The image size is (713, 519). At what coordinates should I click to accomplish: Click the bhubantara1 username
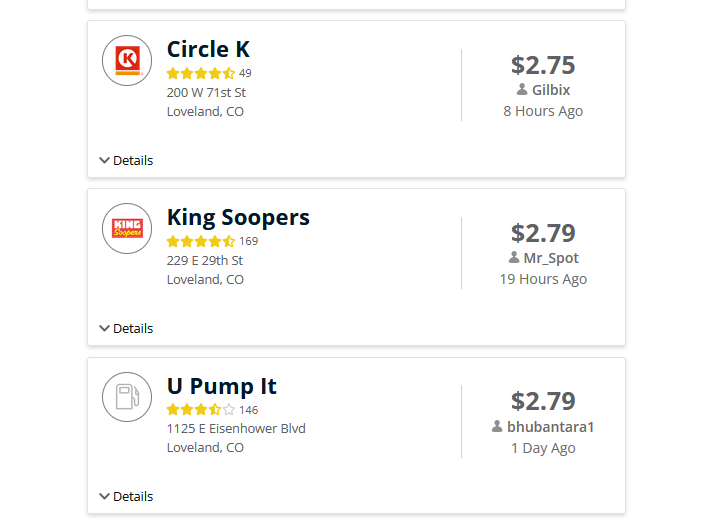click(x=551, y=427)
